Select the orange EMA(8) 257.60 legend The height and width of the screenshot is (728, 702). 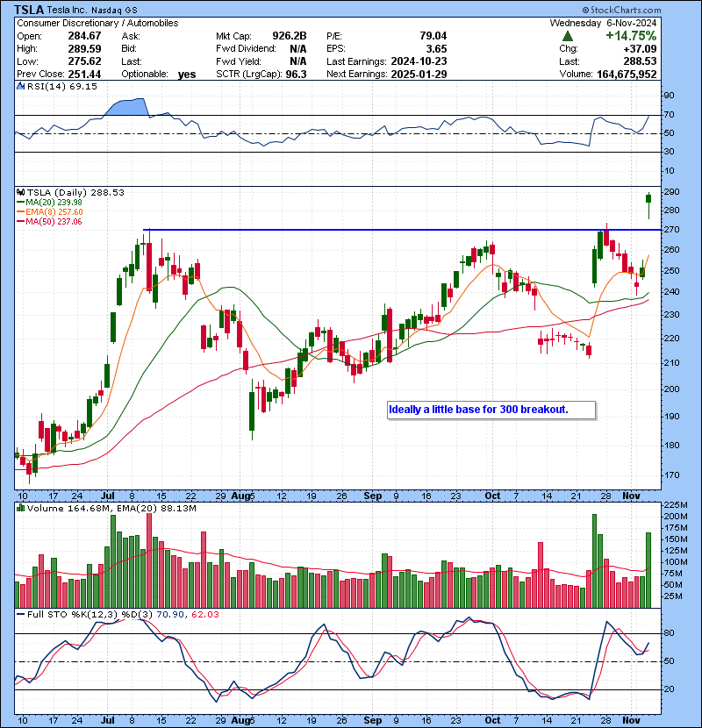(x=49, y=212)
